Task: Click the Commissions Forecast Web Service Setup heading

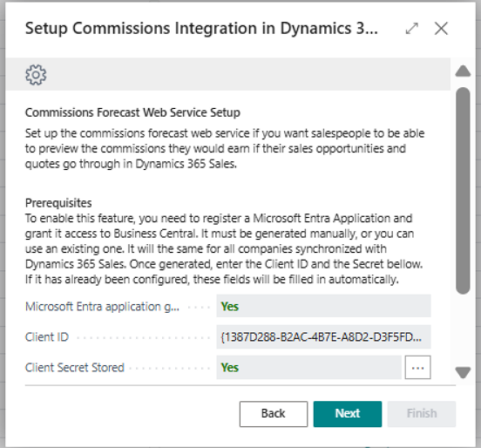Action: coord(132,112)
